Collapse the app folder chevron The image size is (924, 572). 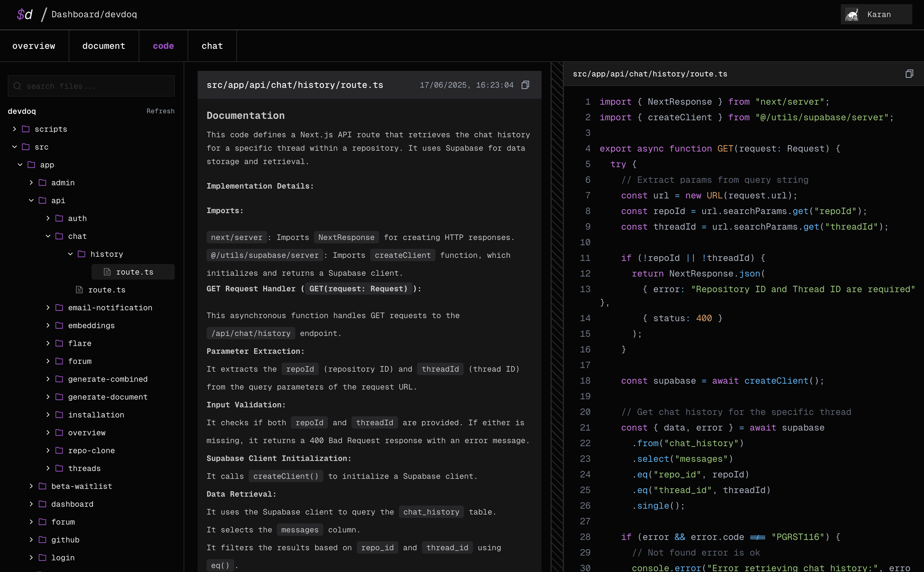pos(20,165)
